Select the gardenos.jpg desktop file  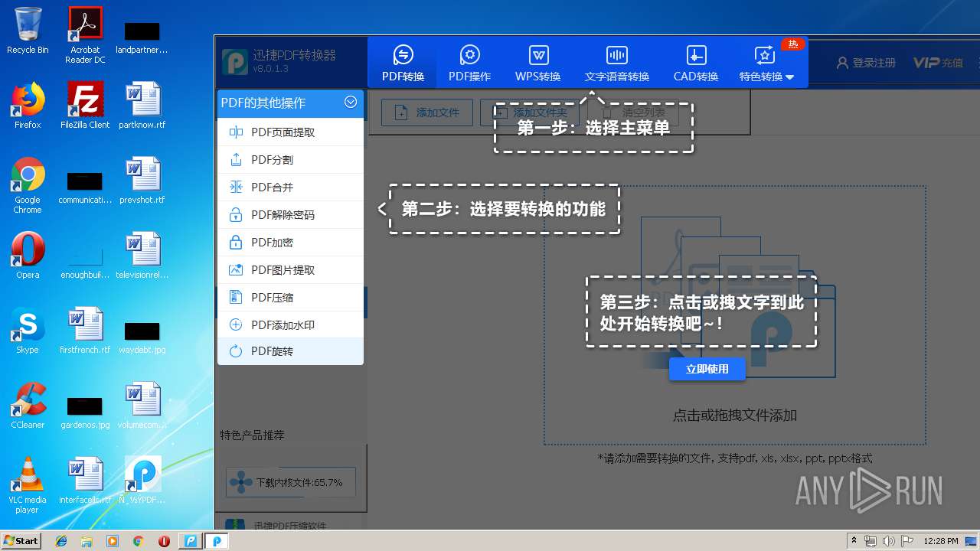pyautogui.click(x=85, y=412)
